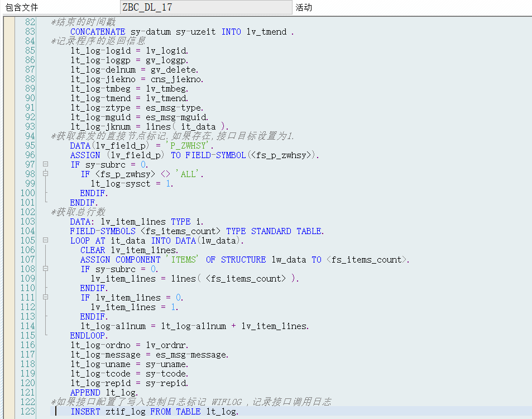Place cursor on 'lt_log-tmbeg = lv_tmbeg.'
Screen dimensions: 532x419
[x=130, y=89]
